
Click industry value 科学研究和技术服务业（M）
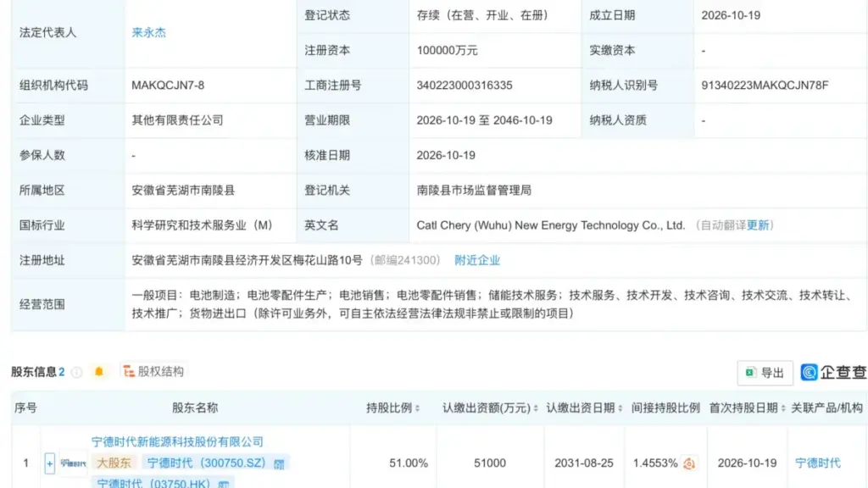[202, 225]
